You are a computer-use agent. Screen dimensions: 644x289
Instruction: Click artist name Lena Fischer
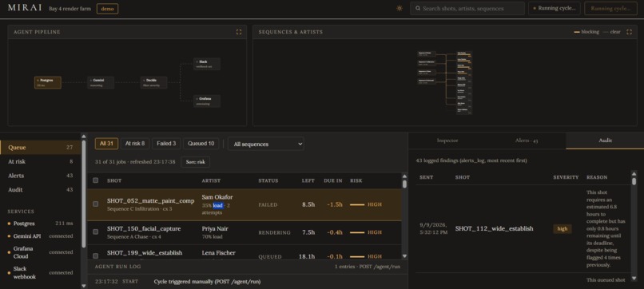pos(218,253)
